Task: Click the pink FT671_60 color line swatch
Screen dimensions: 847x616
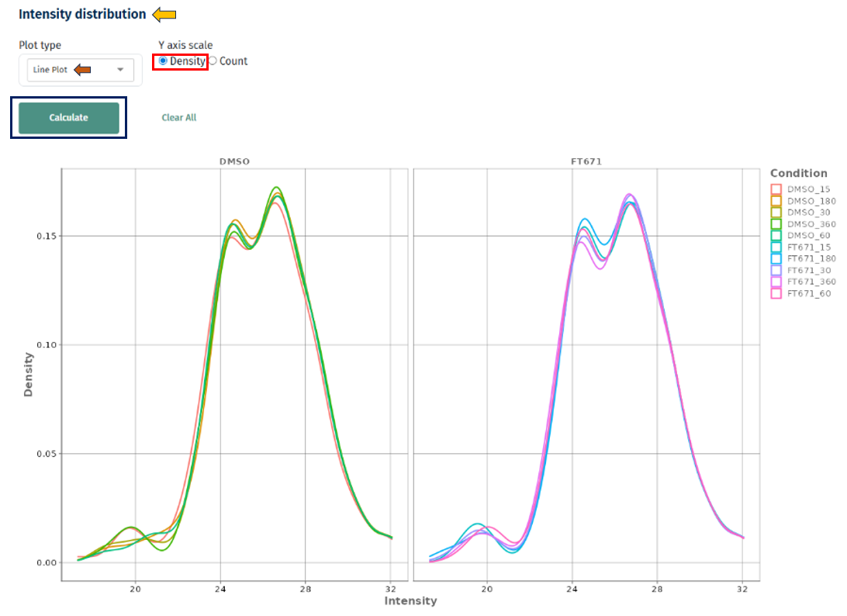Action: tap(776, 292)
